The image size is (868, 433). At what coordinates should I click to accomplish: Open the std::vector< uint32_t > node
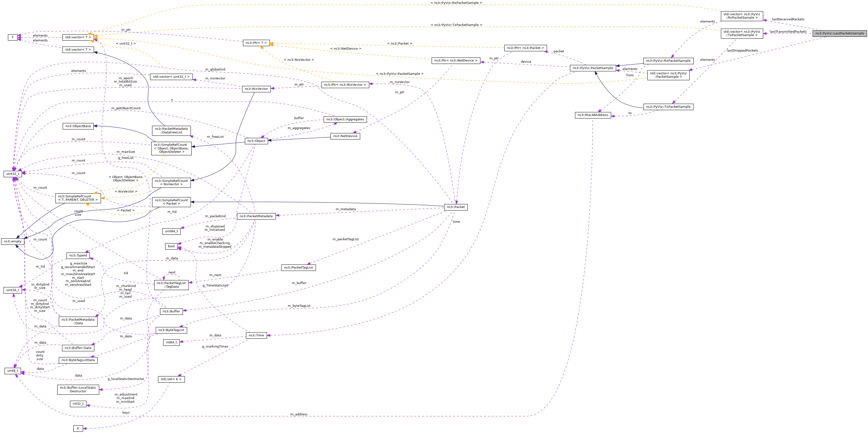point(171,77)
